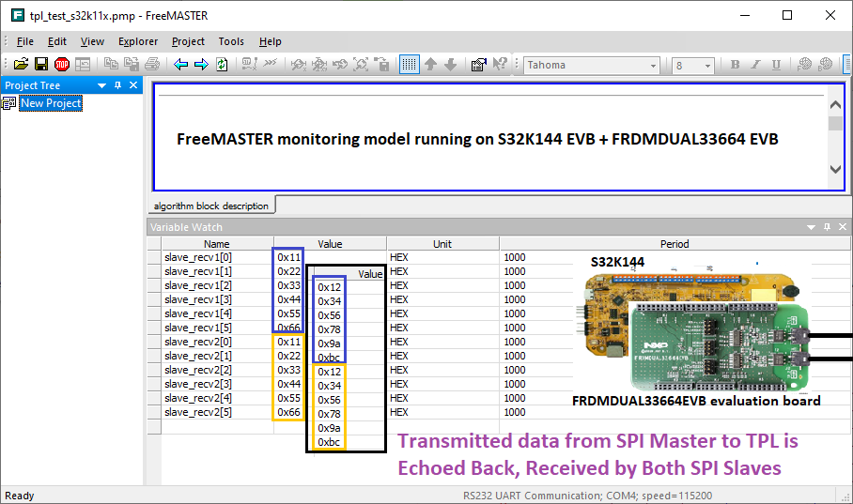Save the project with the floppy disk icon

(41, 64)
